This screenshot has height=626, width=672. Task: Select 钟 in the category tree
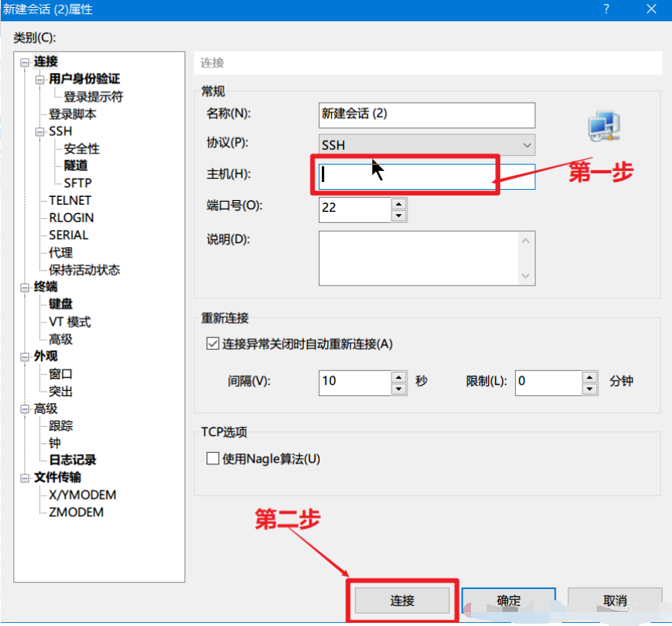click(54, 442)
